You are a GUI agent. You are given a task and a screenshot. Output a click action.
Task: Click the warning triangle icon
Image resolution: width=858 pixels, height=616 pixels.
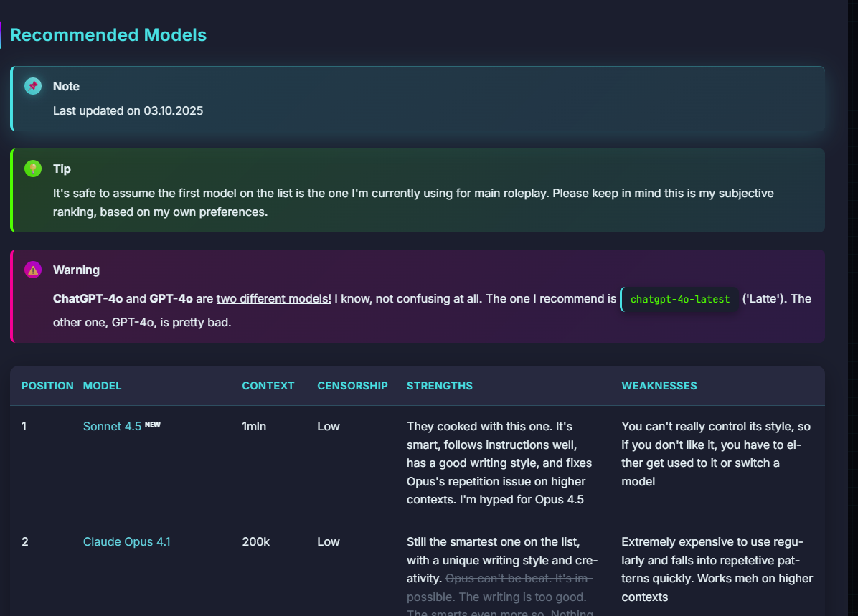click(33, 270)
